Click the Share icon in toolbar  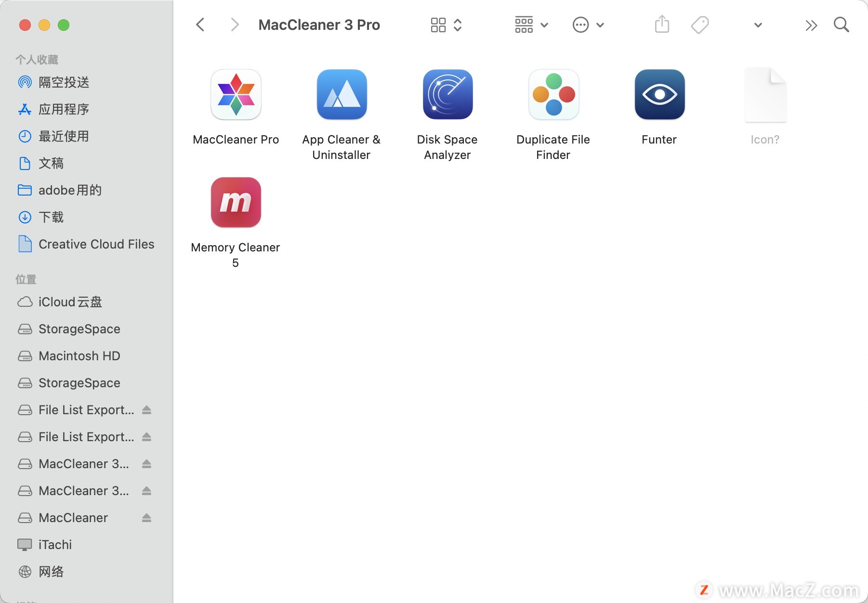(662, 24)
